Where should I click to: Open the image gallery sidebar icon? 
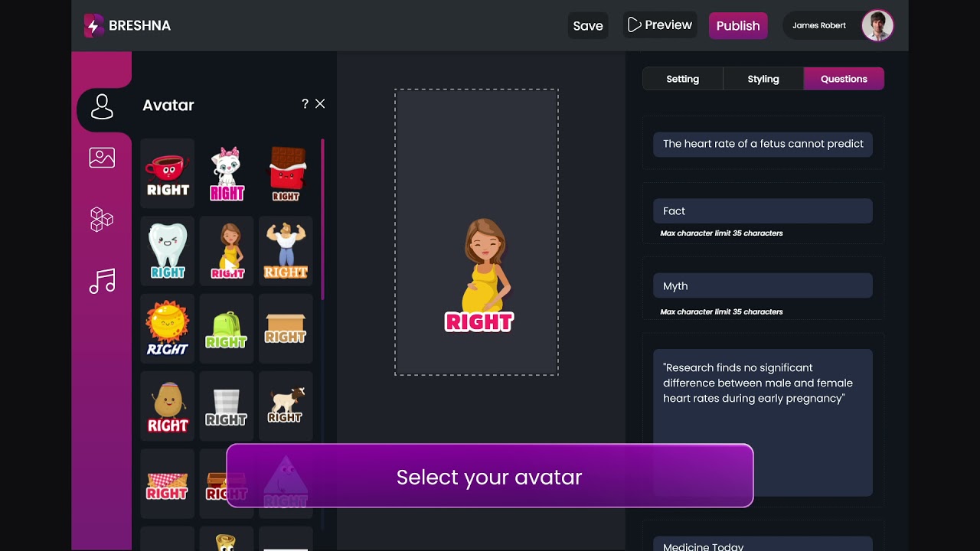102,158
